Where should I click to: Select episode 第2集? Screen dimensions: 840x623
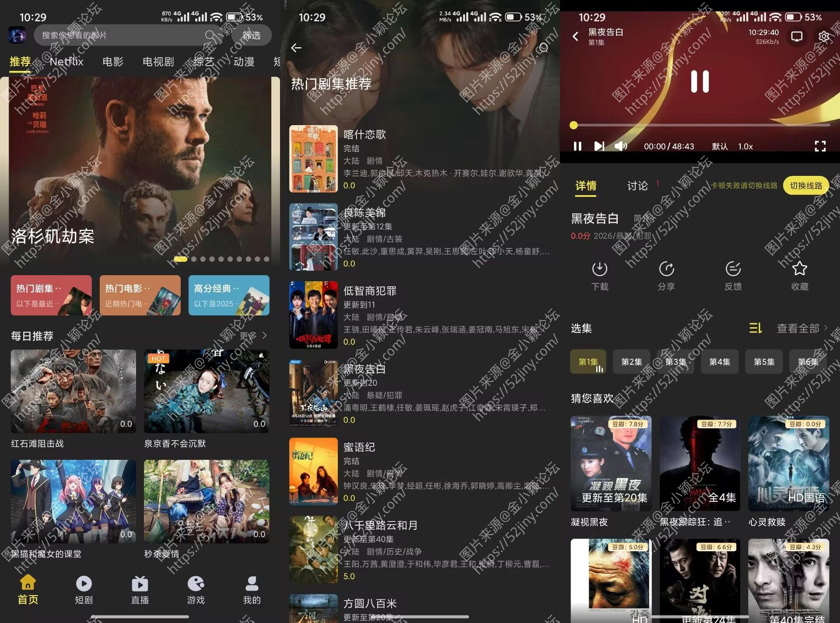(632, 362)
